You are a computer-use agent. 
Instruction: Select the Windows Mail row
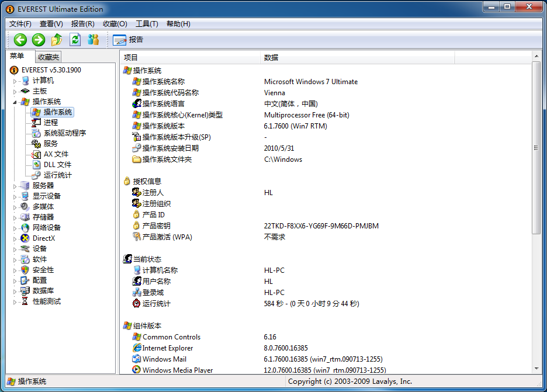point(326,359)
